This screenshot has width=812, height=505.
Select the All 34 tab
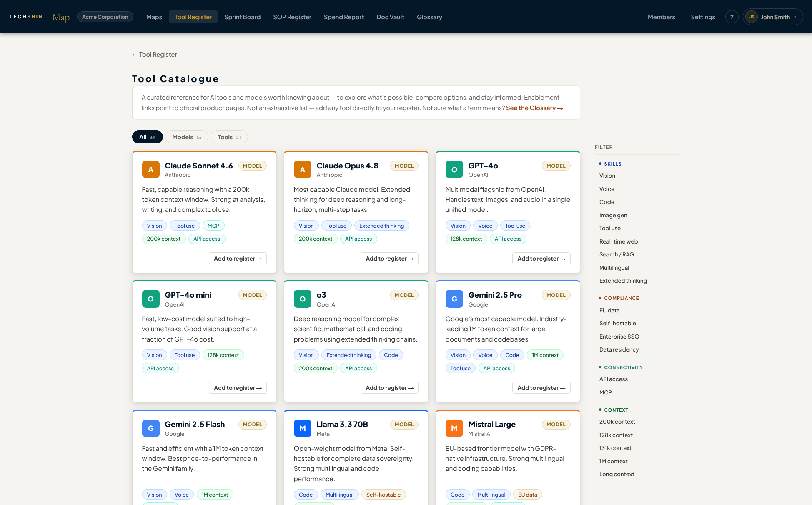coord(148,137)
